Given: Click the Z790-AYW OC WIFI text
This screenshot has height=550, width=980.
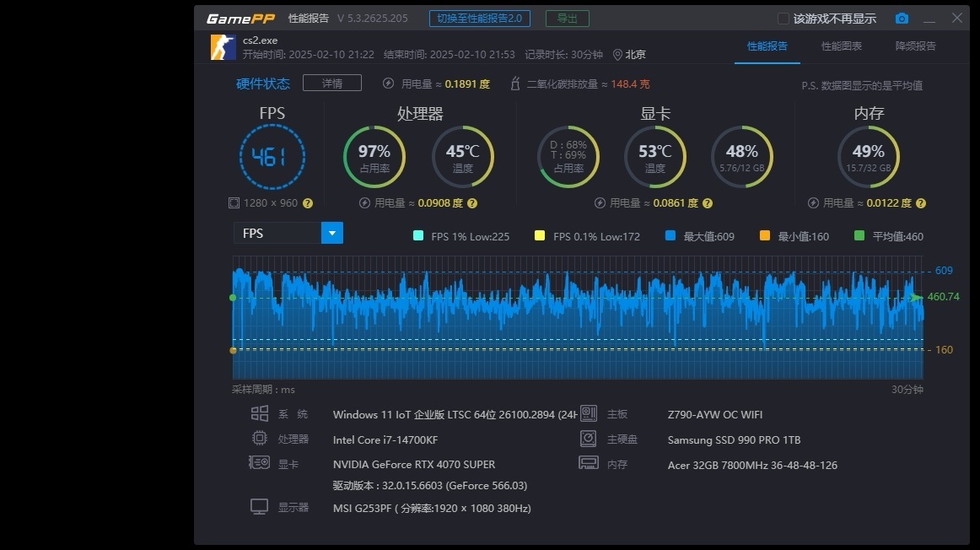Looking at the screenshot, I should (715, 415).
